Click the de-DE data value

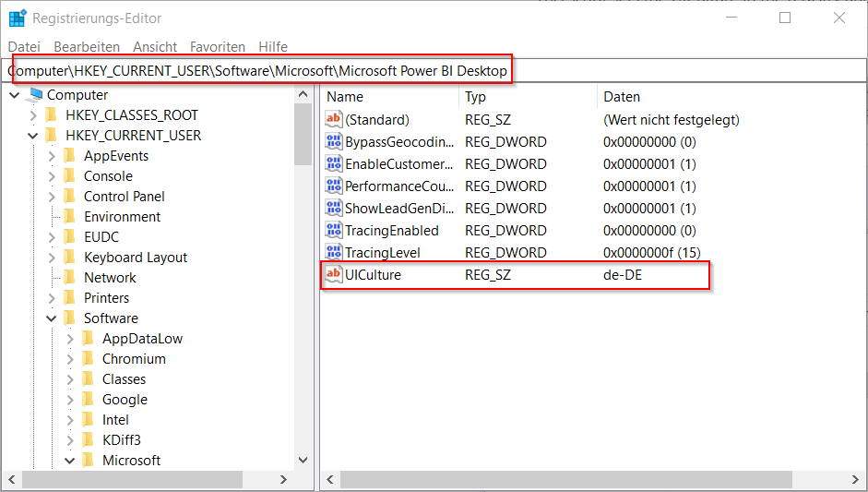pyautogui.click(x=623, y=275)
